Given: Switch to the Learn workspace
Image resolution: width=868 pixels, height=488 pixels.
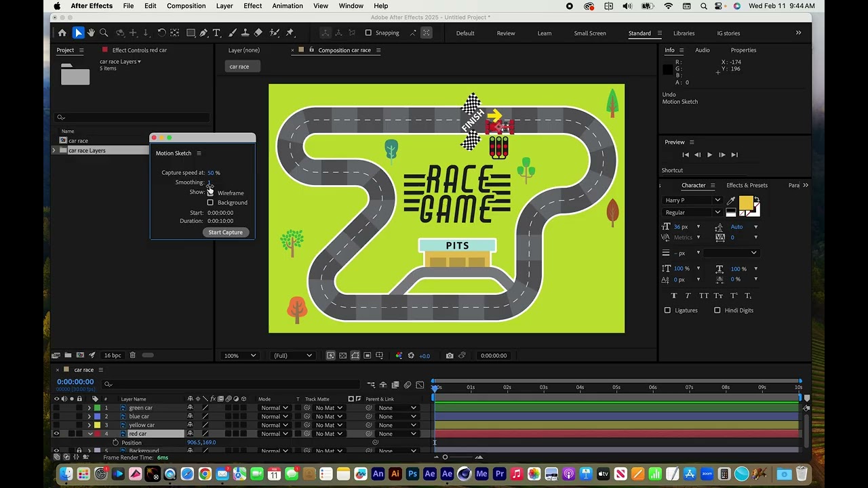Looking at the screenshot, I should (545, 33).
